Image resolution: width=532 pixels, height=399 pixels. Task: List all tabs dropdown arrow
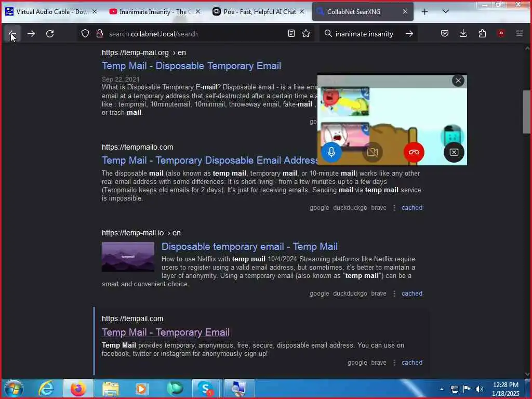coord(446,11)
